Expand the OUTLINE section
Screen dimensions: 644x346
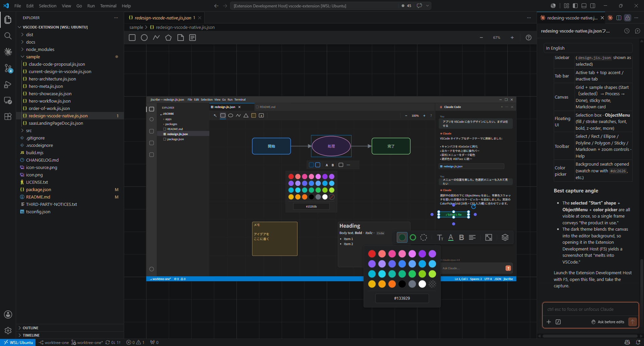(70, 328)
